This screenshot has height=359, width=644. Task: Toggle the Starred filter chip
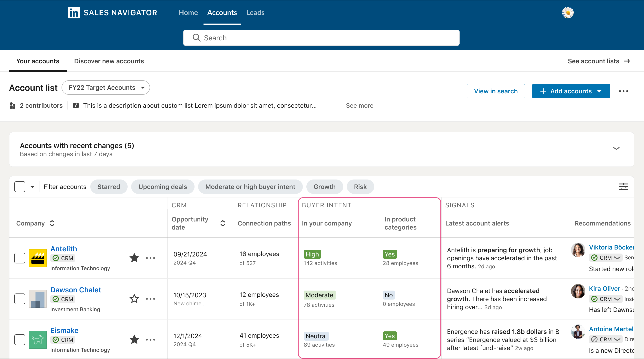point(109,186)
